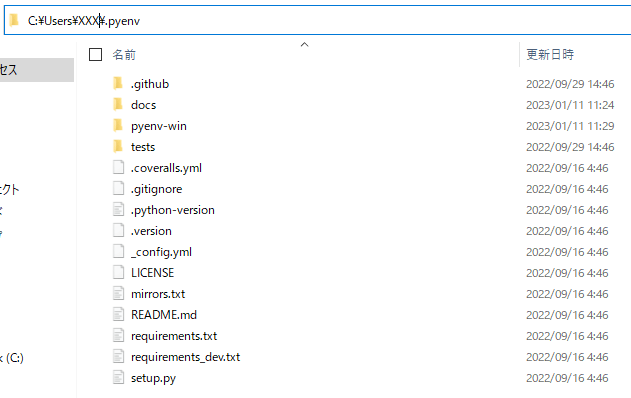Screen dimensions: 631x398
Task: Select the _config.yml file name
Action: point(161,252)
